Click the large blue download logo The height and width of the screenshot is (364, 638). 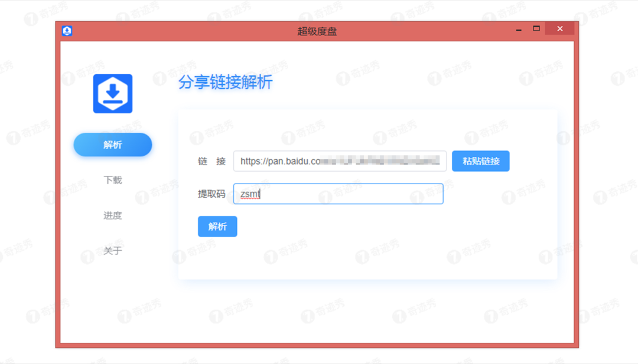(113, 93)
